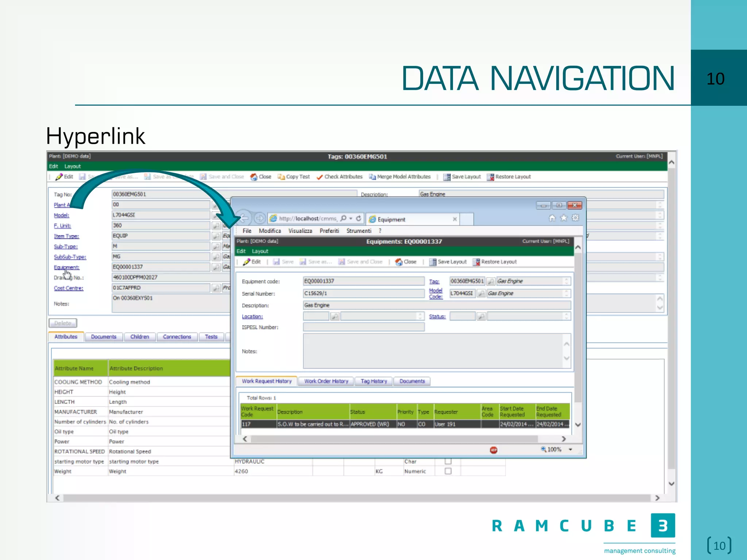This screenshot has height=560, width=747.
Task: Click Edit pencil icon in Equipments window
Action: 247,262
